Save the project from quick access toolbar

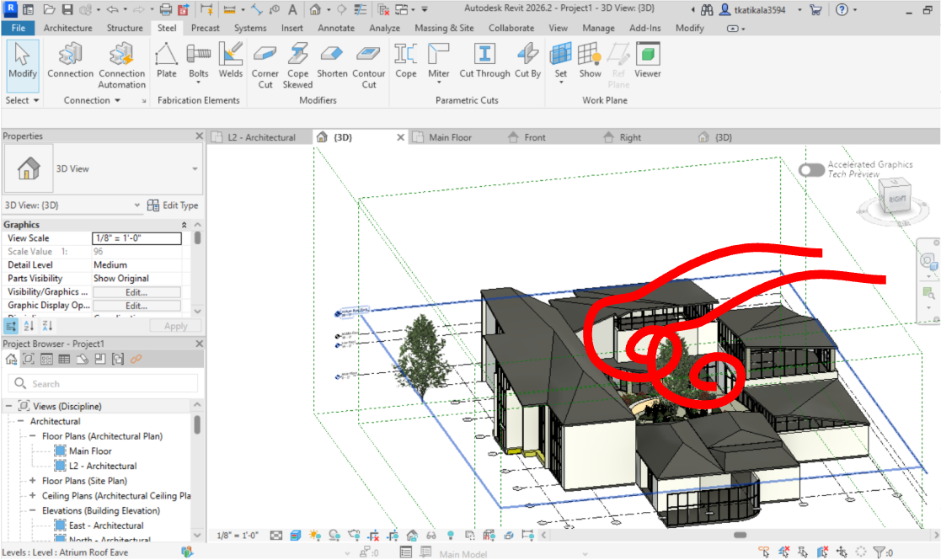pyautogui.click(x=67, y=9)
